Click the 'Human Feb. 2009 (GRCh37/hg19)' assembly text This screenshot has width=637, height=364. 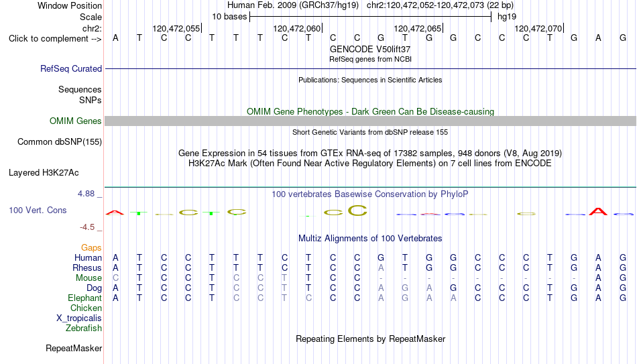click(293, 5)
